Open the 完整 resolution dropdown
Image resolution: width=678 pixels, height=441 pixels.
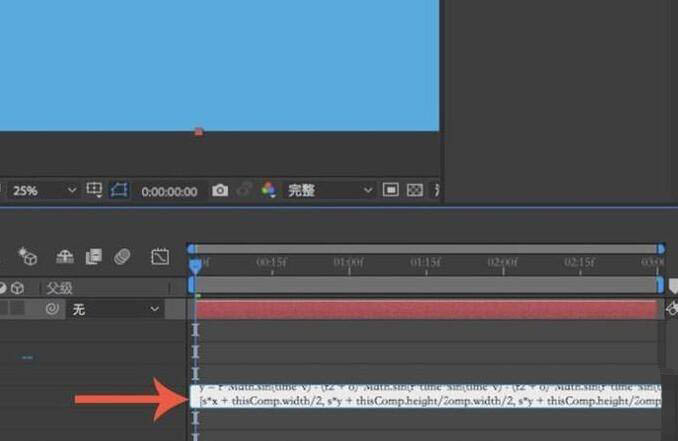tap(329, 190)
